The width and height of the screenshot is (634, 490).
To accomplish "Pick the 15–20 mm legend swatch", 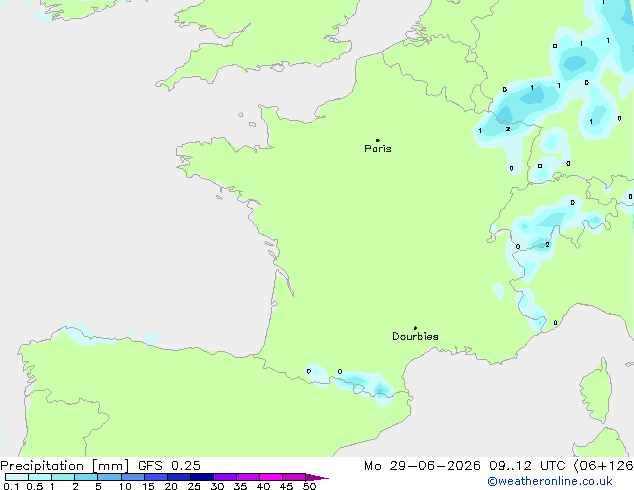I will (156, 477).
